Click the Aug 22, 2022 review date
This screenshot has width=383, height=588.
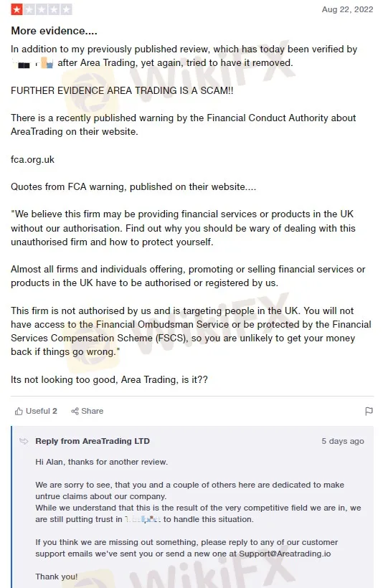tap(347, 9)
